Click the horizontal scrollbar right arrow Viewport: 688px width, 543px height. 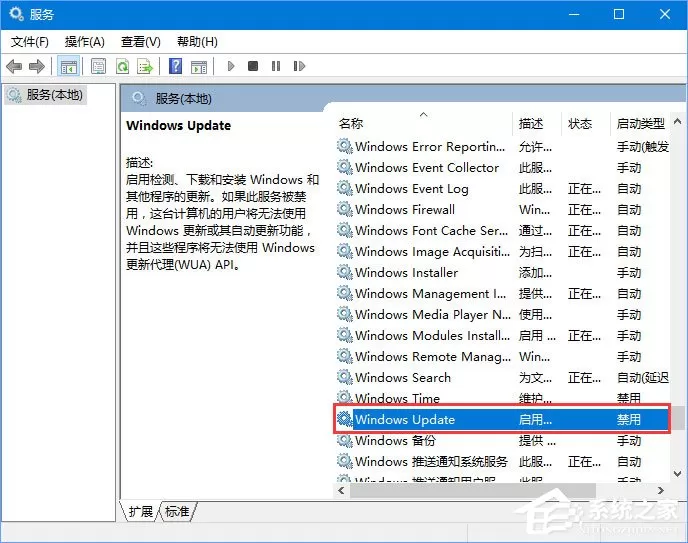[660, 491]
